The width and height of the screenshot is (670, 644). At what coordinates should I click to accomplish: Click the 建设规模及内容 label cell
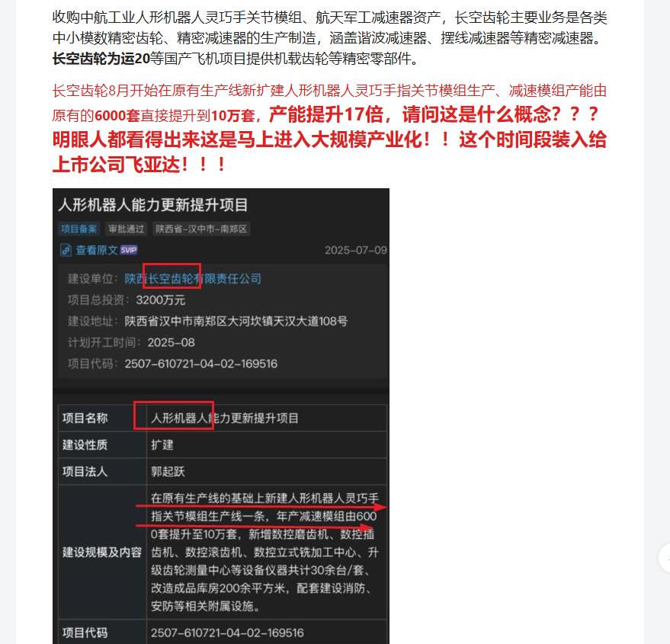point(102,552)
